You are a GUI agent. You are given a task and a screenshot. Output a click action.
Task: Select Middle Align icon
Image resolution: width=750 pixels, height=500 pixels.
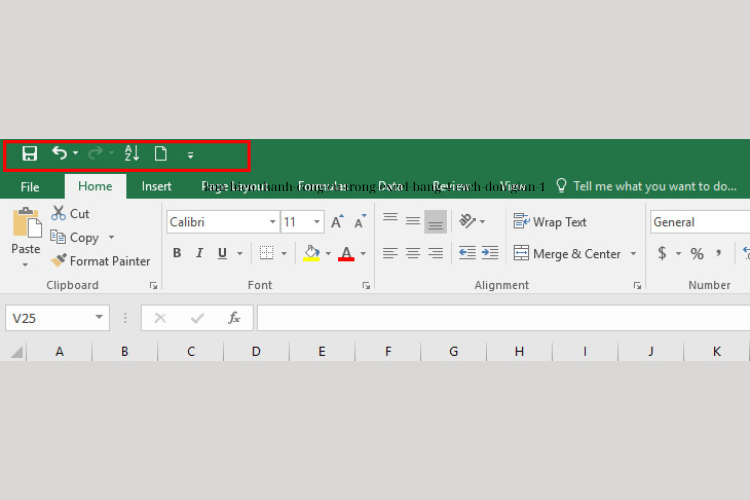[413, 221]
